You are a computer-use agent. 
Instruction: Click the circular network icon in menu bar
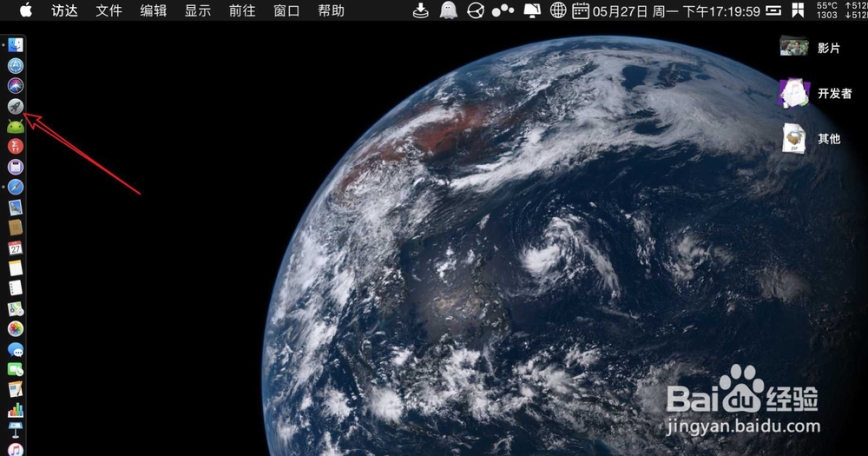tap(476, 10)
